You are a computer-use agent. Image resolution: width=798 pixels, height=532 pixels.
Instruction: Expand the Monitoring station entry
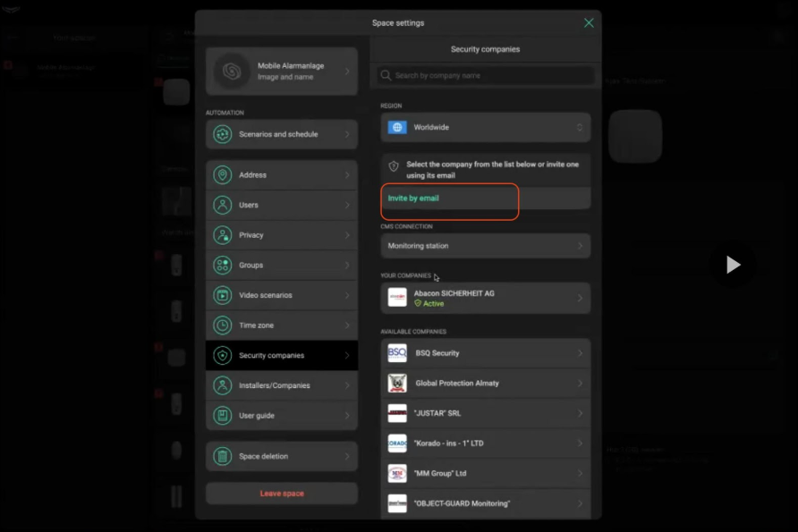(484, 245)
